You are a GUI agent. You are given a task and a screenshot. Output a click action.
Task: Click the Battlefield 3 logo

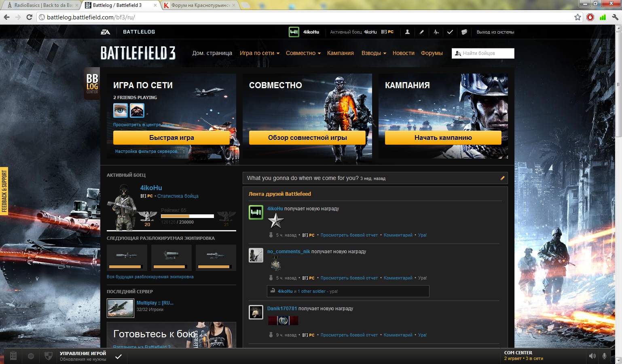coord(138,53)
